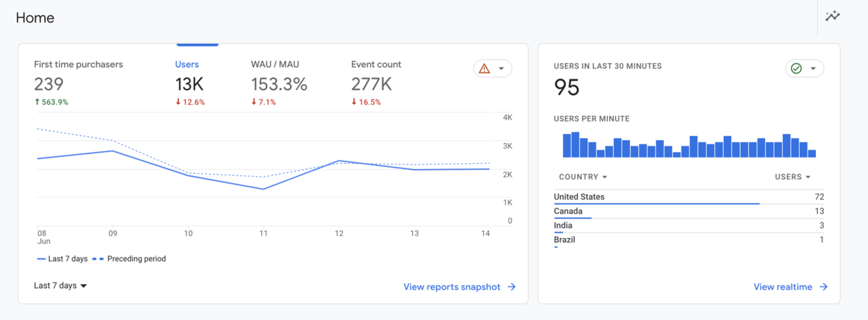This screenshot has width=868, height=320.
Task: Click the arrow beside View reports snapshot
Action: 511,287
